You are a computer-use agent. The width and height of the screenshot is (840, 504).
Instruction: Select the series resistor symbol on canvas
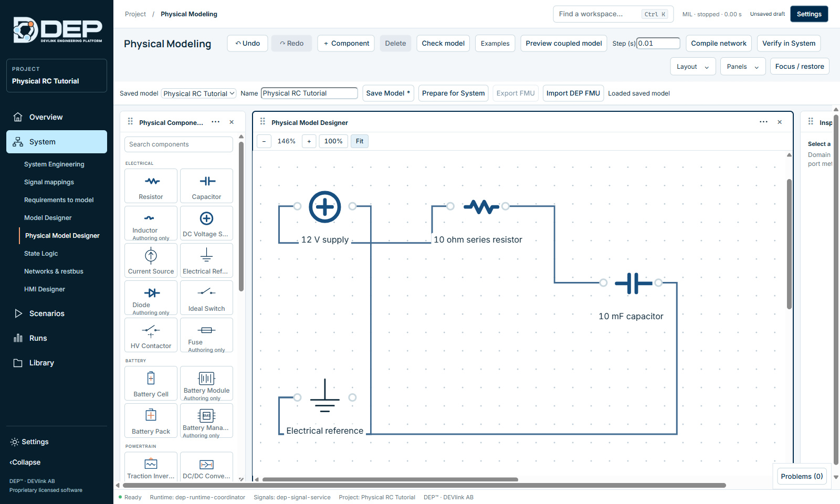point(481,207)
